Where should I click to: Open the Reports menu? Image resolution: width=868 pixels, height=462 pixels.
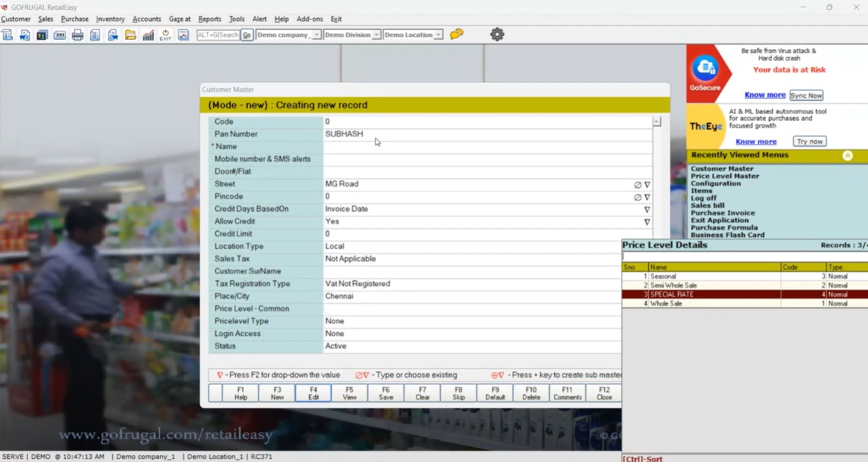click(x=210, y=19)
